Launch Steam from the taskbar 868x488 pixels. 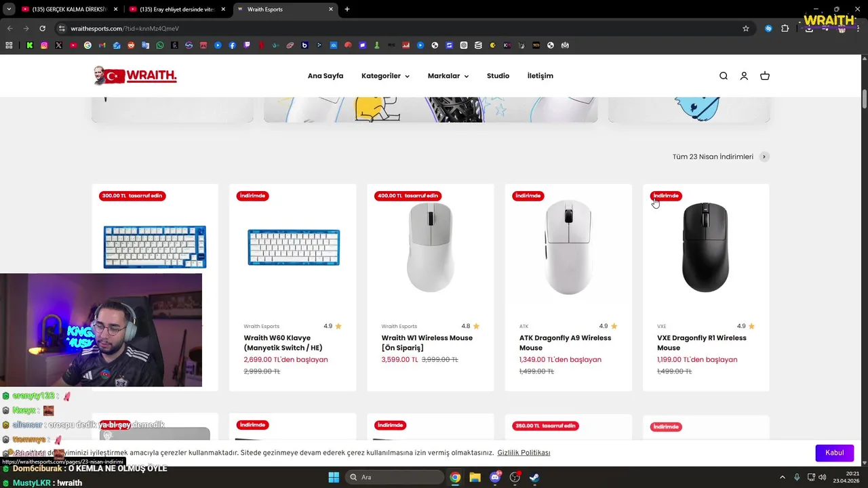tap(534, 477)
